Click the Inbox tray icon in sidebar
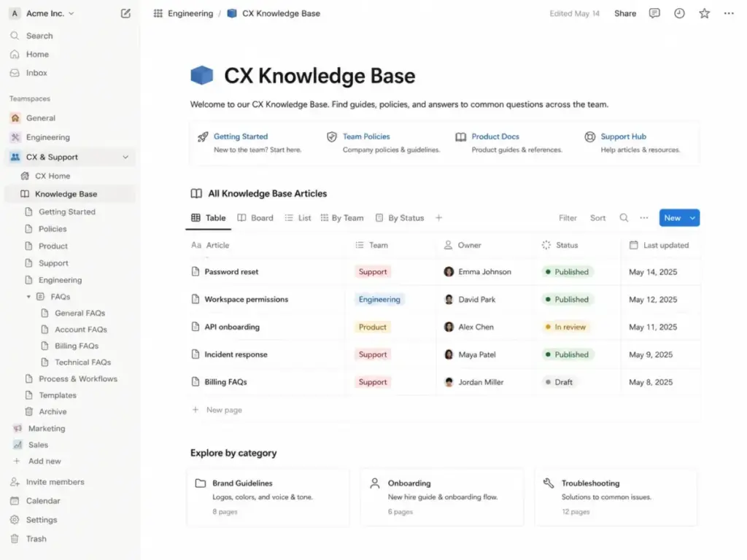The image size is (747, 560). [15, 73]
